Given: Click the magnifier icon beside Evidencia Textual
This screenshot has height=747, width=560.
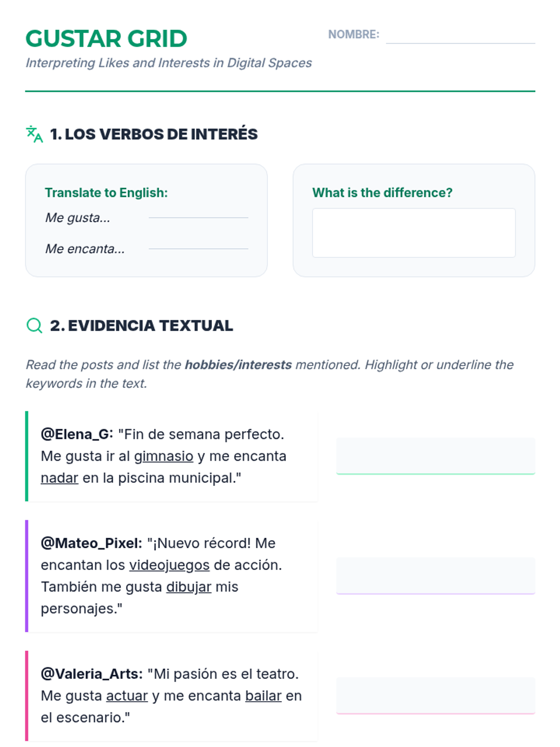Looking at the screenshot, I should (35, 325).
